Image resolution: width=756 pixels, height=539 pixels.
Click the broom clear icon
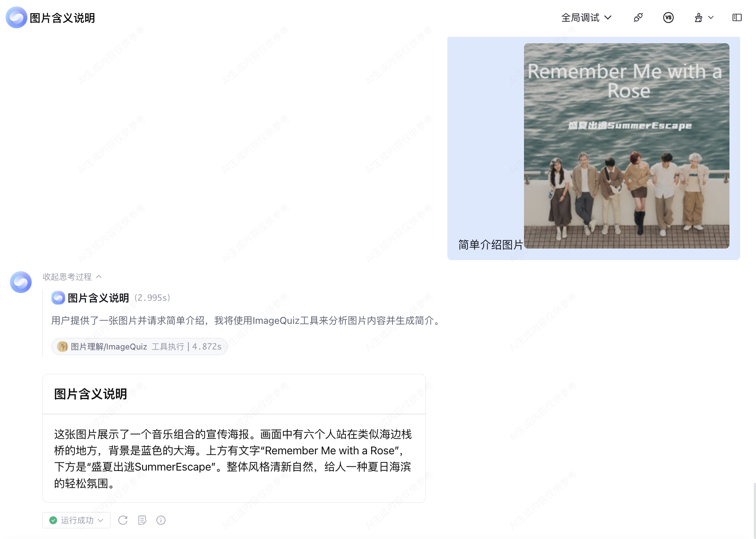[699, 18]
